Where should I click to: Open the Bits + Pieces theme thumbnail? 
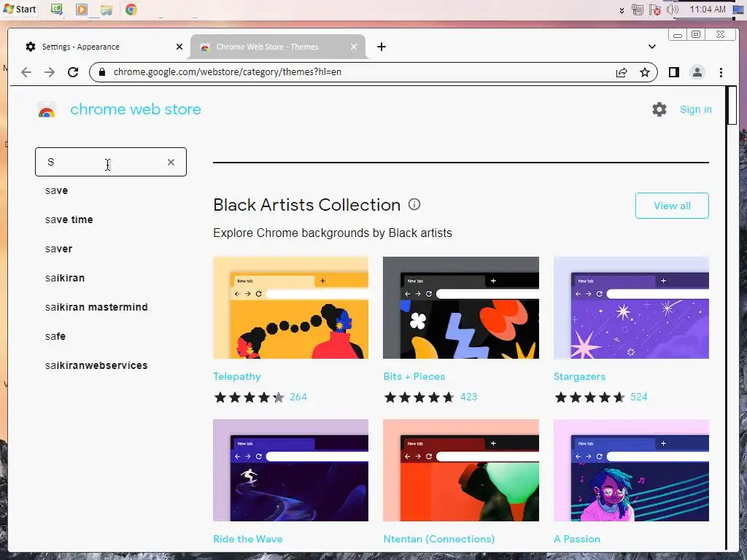click(461, 308)
